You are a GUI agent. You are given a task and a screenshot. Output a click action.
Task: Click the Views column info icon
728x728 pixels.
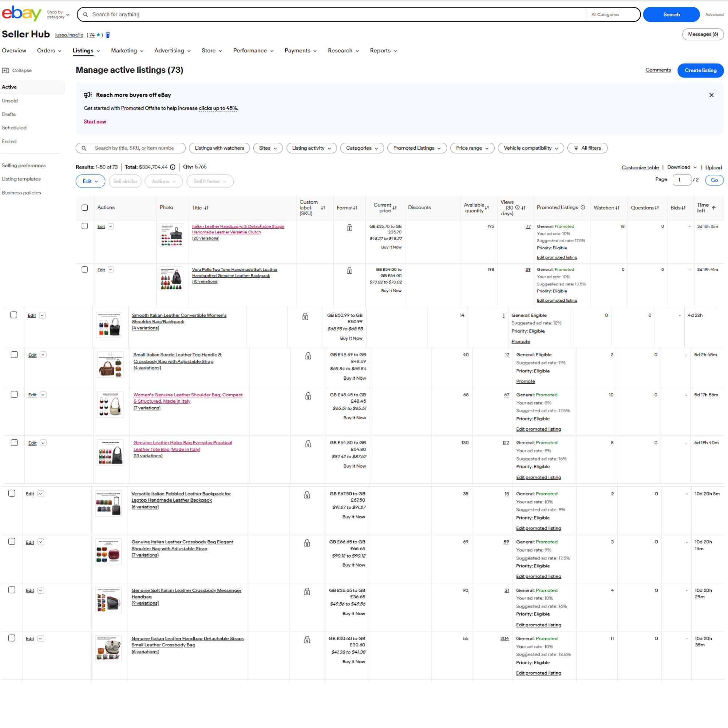click(517, 207)
